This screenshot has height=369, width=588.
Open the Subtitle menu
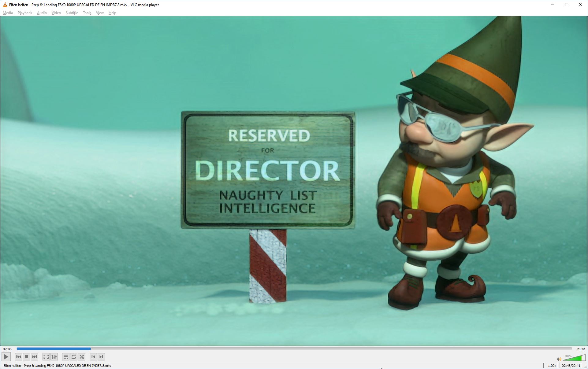72,13
